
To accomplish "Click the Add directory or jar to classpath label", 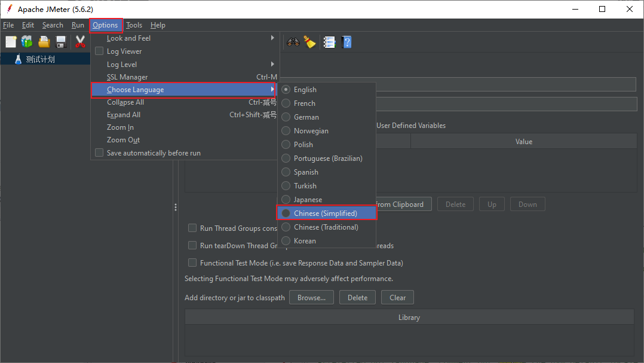I will click(x=235, y=298).
